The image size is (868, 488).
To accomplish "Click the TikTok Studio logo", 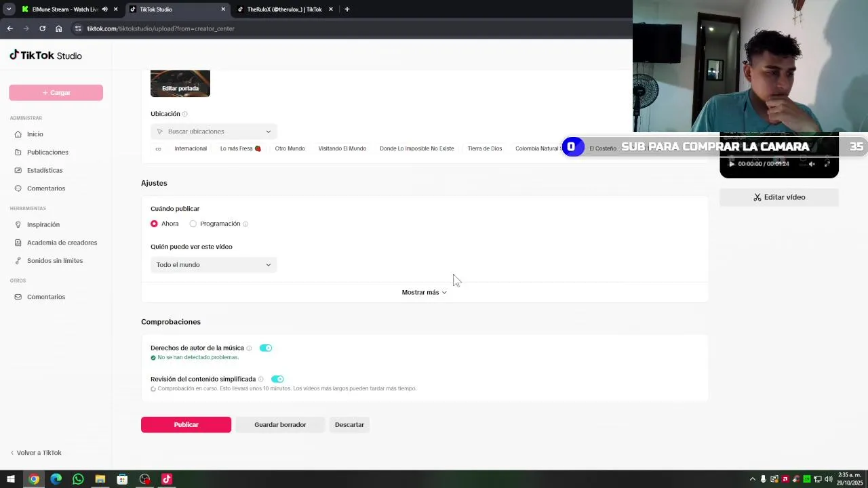I will [45, 56].
